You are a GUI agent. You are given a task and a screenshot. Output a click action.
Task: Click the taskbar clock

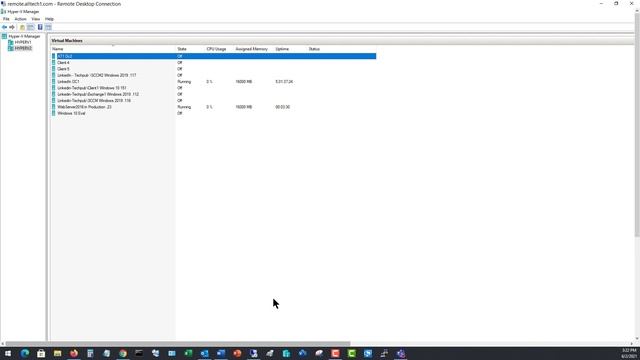tap(629, 353)
